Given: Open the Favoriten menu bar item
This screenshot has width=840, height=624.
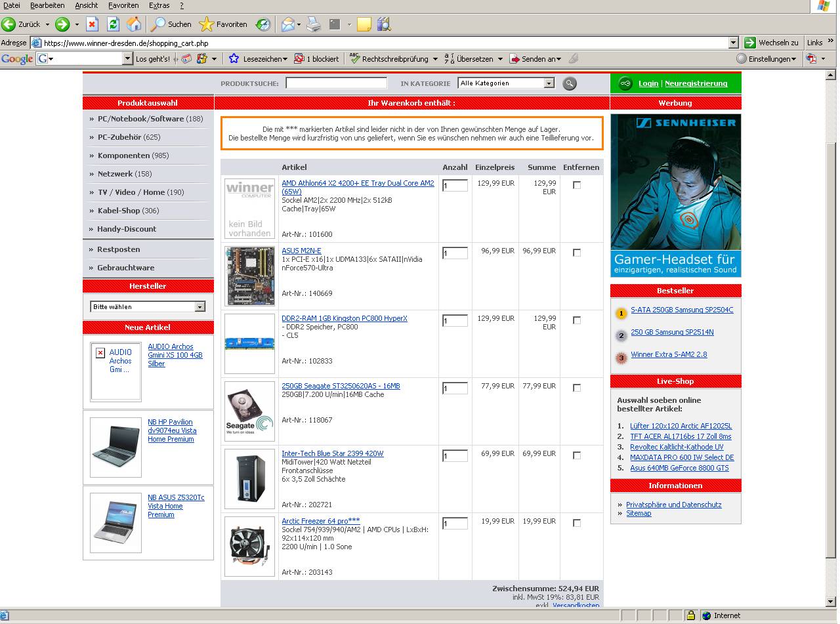Looking at the screenshot, I should tap(123, 5).
